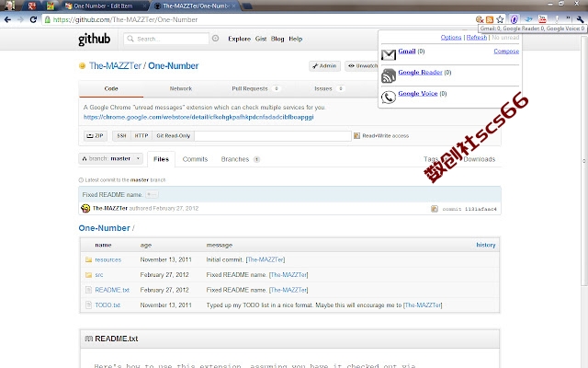Click the blue bird extension icon

pyautogui.click(x=529, y=19)
